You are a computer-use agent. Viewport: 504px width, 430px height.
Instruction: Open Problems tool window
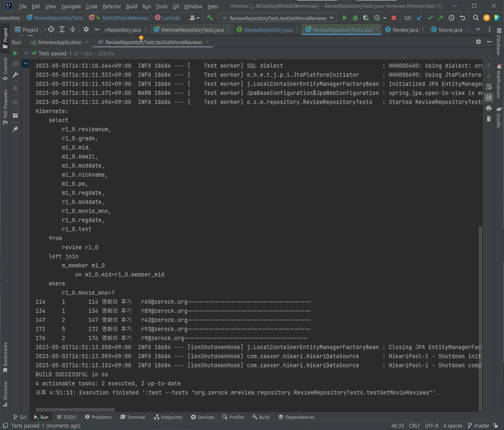tap(98, 417)
